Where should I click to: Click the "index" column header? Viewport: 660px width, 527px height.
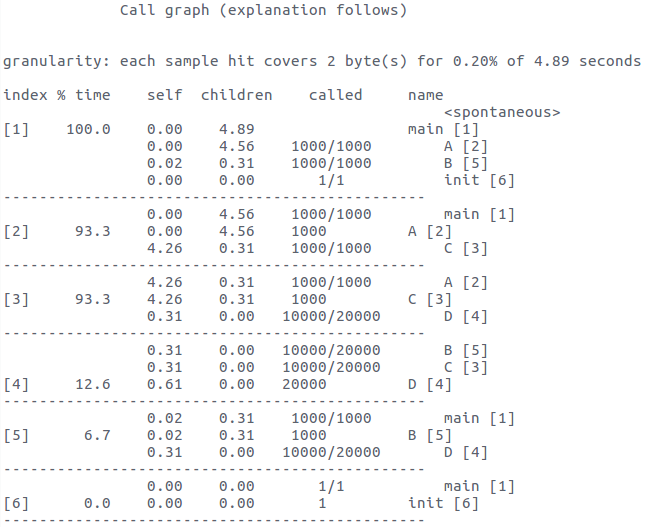pos(25,95)
